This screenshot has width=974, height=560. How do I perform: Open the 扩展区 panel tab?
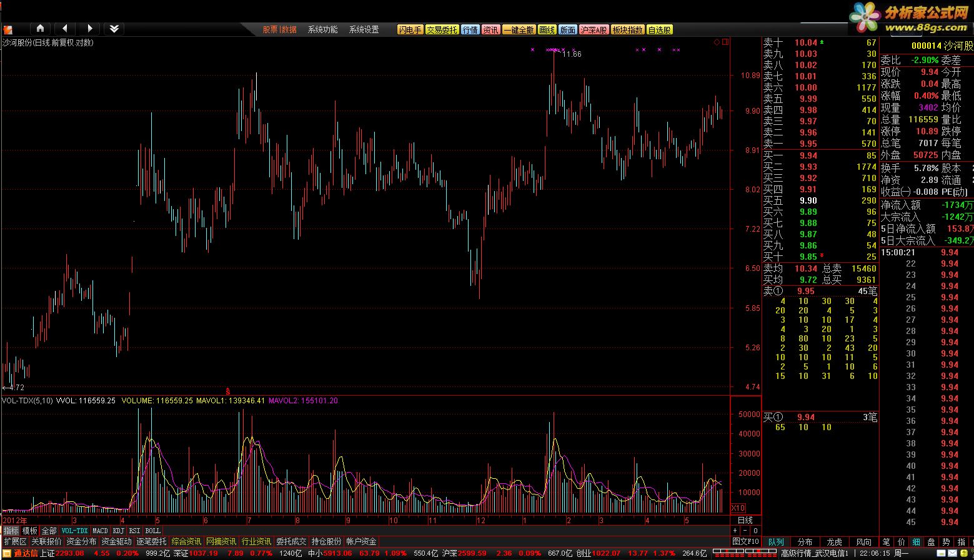15,541
